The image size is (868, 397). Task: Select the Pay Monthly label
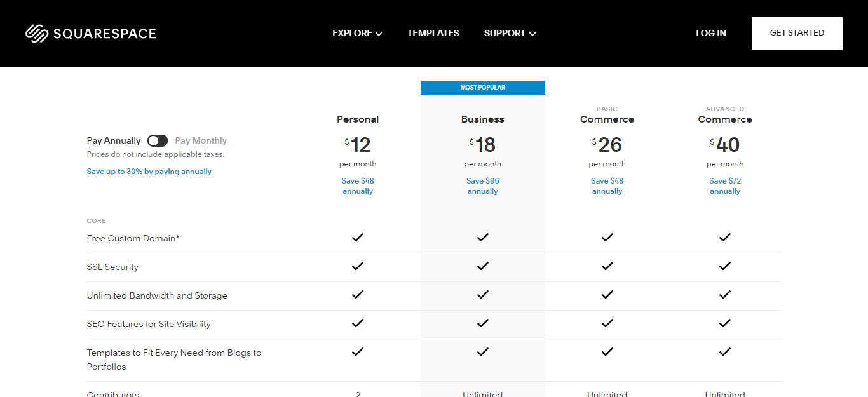pyautogui.click(x=201, y=140)
